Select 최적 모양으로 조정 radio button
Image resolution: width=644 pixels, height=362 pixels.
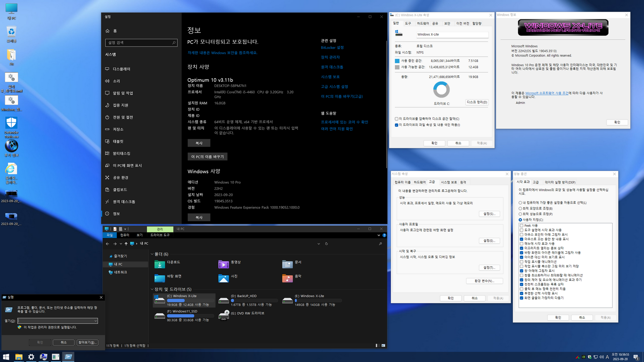(520, 208)
